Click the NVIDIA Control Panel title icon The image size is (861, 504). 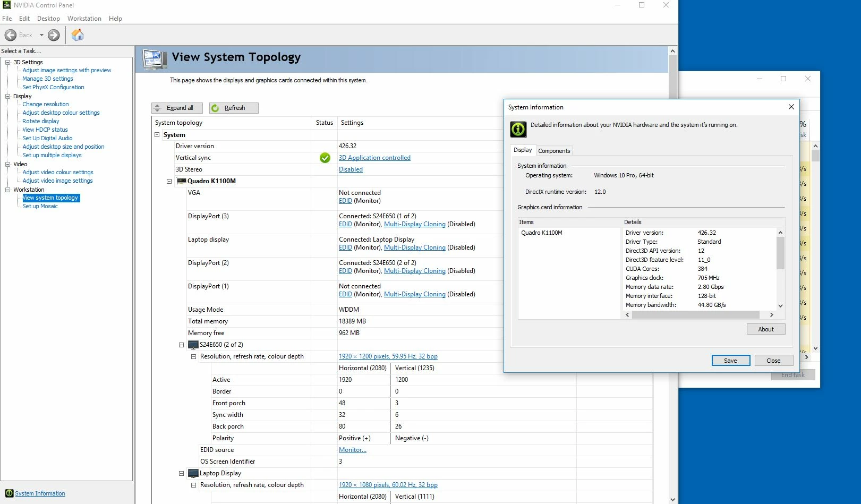7,5
